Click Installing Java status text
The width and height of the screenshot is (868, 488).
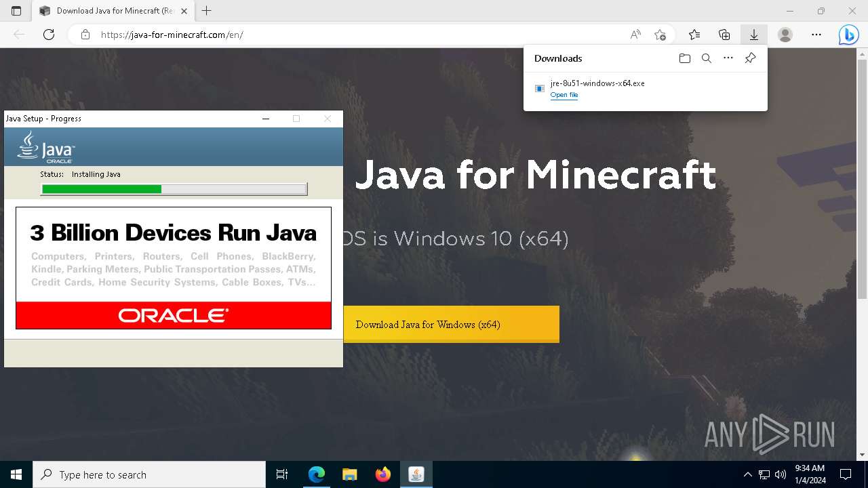(x=96, y=174)
